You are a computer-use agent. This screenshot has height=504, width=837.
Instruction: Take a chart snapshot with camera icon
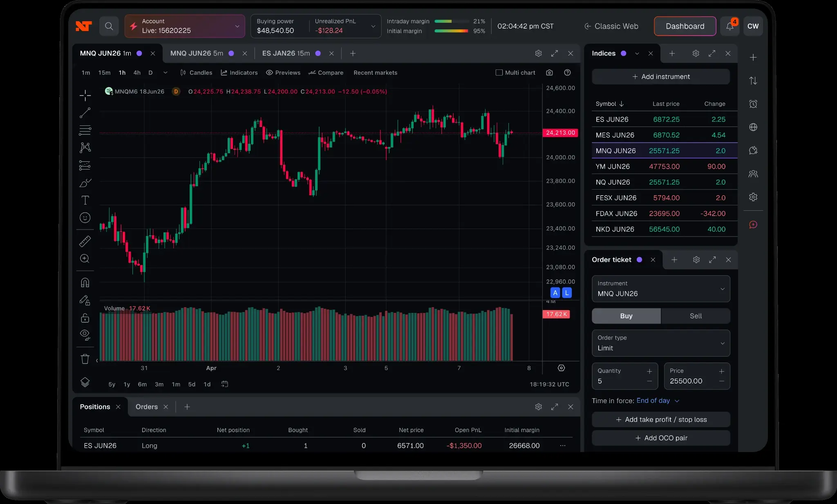click(549, 73)
